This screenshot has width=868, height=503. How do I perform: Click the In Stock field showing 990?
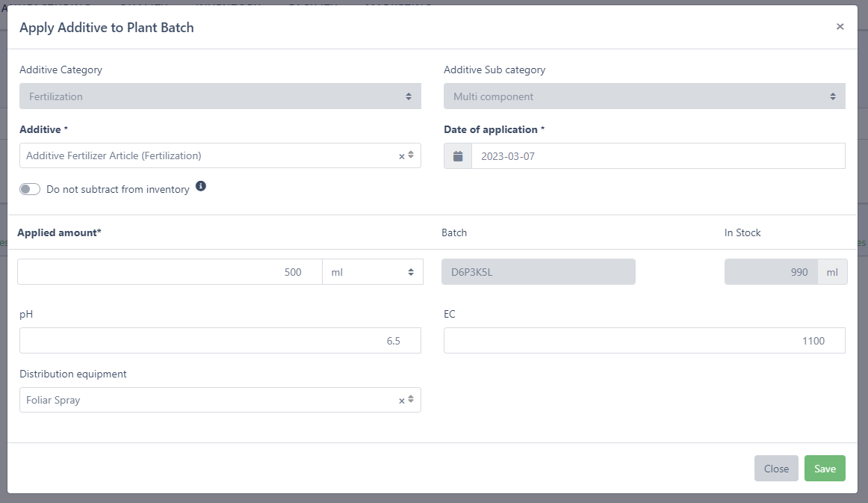771,272
